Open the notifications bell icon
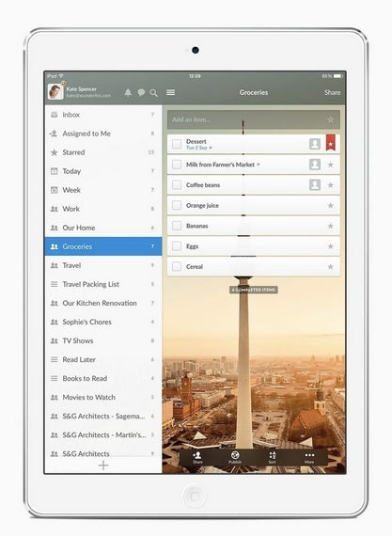Viewport: 392px width, 536px height. [128, 93]
